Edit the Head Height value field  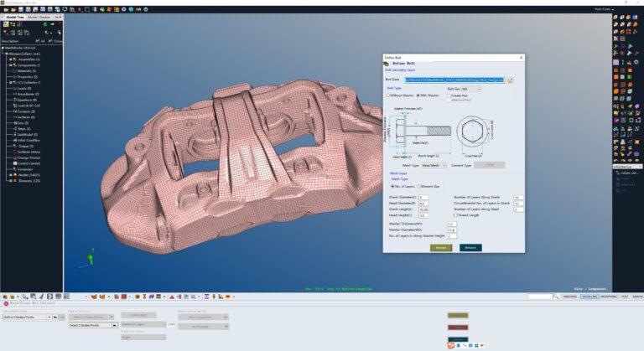(x=423, y=215)
